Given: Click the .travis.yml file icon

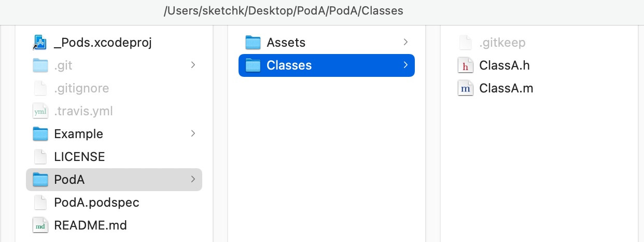Looking at the screenshot, I should point(40,111).
